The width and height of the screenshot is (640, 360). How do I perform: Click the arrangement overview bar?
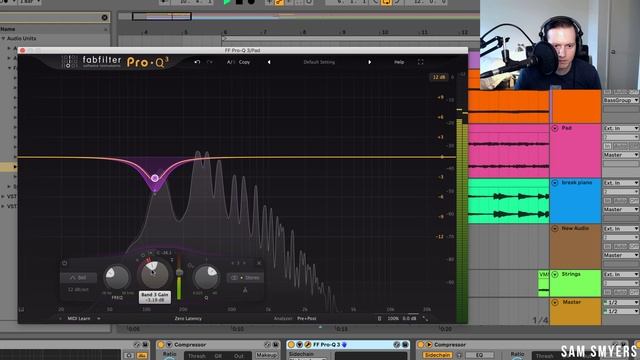[299, 16]
